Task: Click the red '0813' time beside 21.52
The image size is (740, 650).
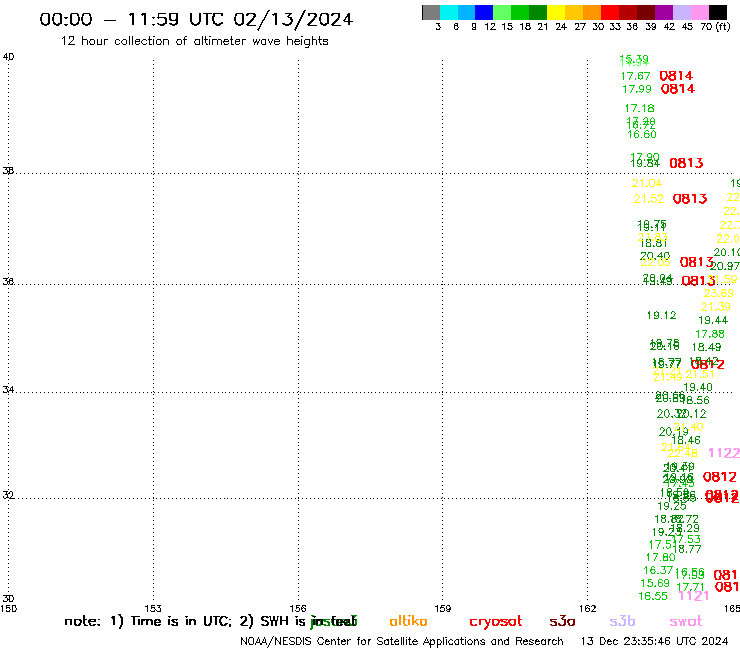Action: pos(690,199)
